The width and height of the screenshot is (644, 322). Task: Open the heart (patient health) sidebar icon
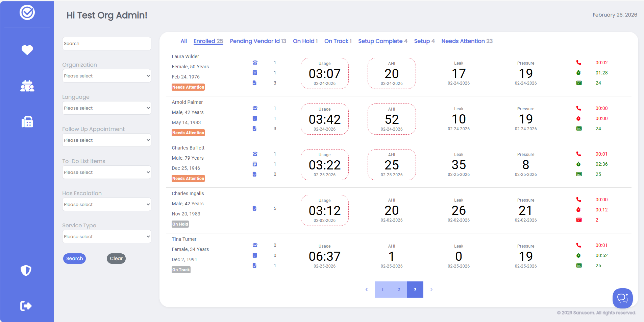pos(27,50)
